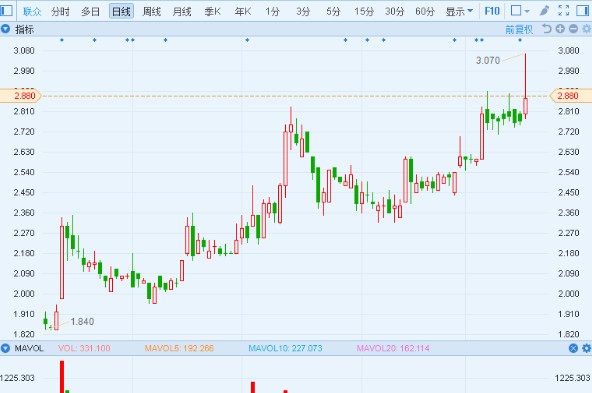Screen dimensions: 592x393
Task: Switch to 周线 weekly chart
Action: [x=151, y=11]
